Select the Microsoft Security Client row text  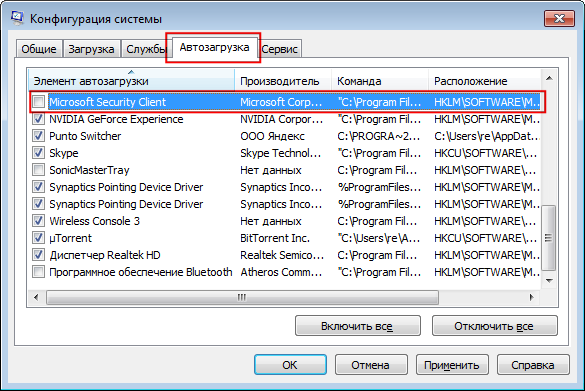tap(107, 102)
